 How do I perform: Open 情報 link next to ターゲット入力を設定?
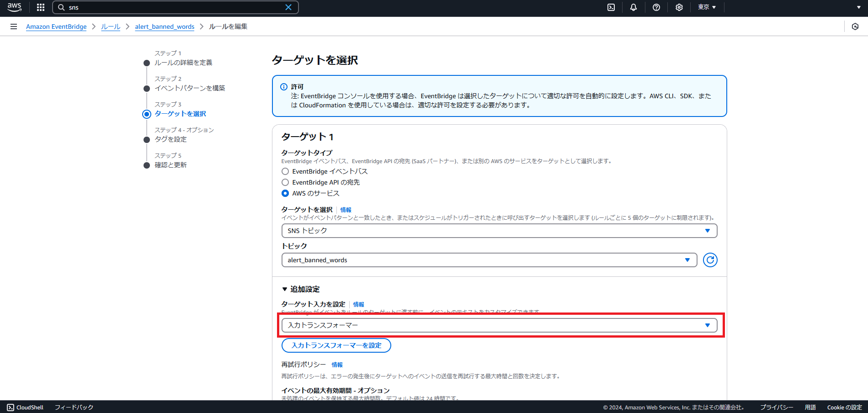pos(358,305)
